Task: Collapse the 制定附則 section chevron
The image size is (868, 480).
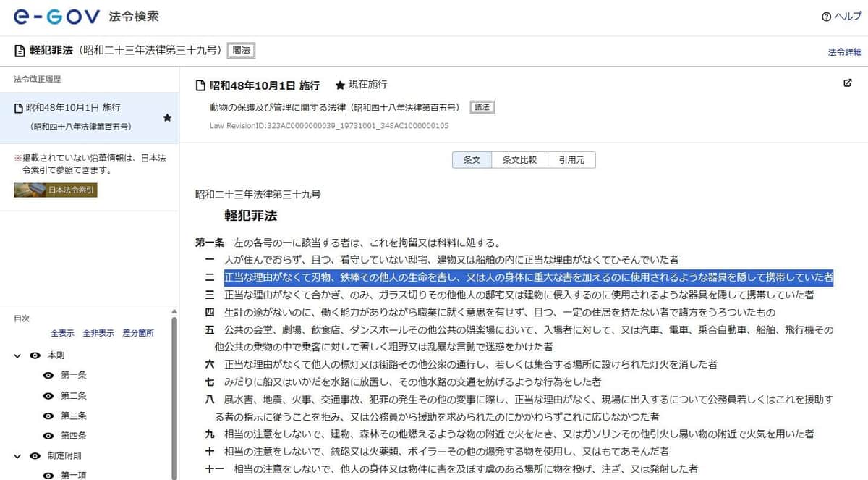Action: tap(17, 455)
